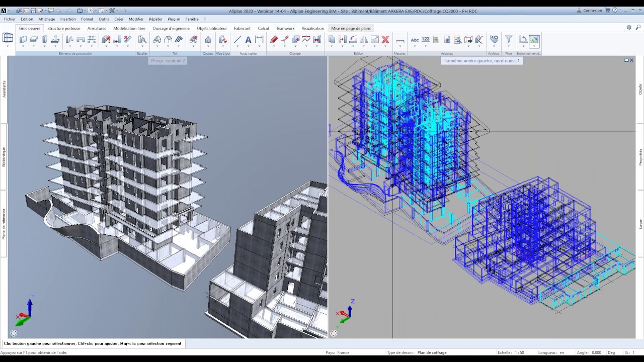Open the Stair modeler tool
Image resolution: width=644 pixels, height=362 pixels.
pos(142,40)
